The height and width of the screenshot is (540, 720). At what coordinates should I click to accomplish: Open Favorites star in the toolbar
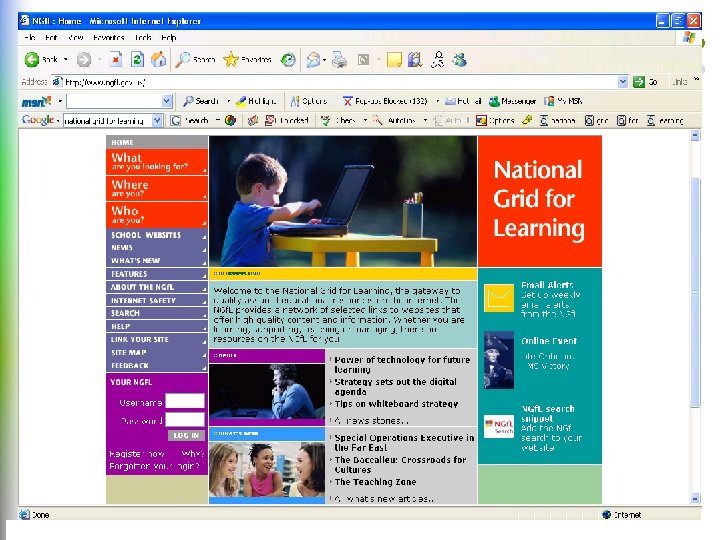tap(248, 59)
